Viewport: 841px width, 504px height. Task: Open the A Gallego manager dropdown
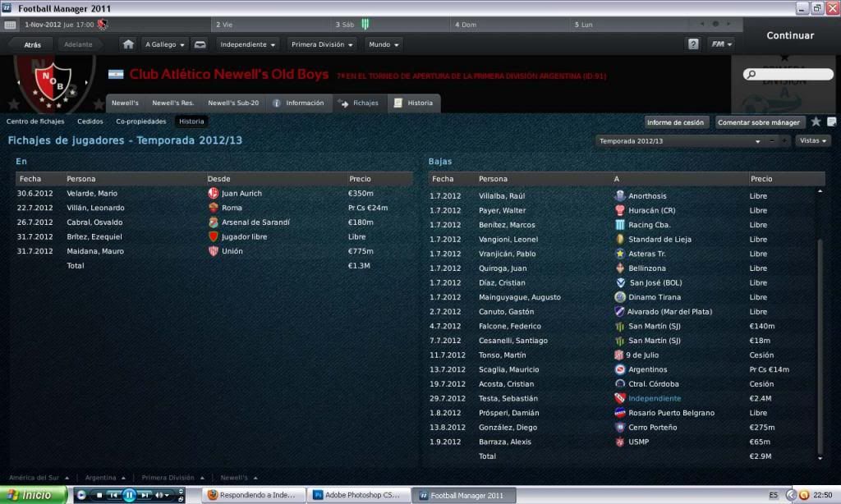pos(164,44)
